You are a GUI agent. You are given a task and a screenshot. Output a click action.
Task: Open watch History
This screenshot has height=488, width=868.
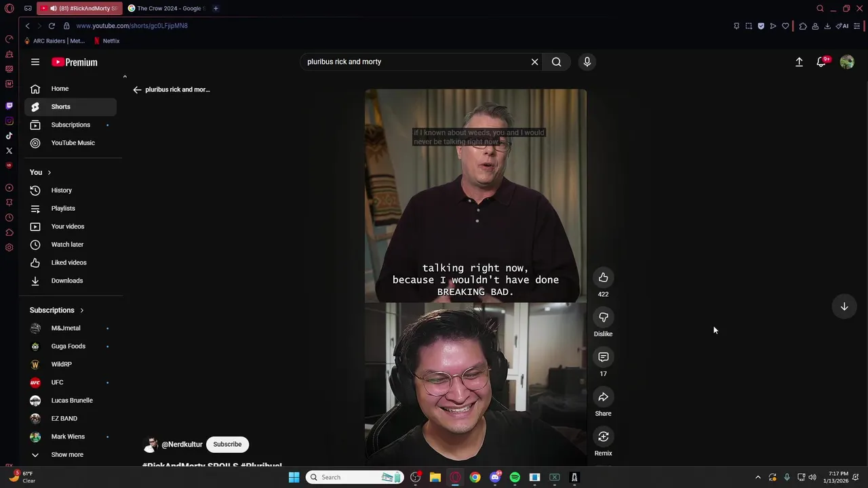[x=71, y=190]
